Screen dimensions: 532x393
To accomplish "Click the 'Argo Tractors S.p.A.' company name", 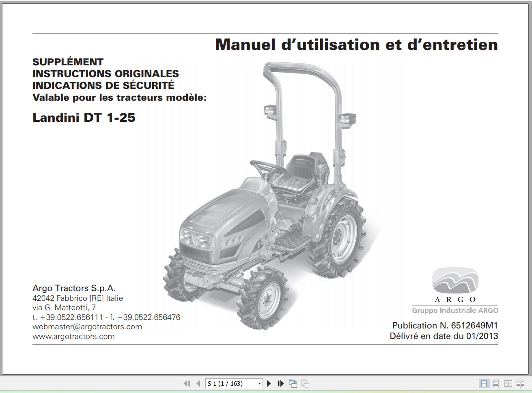I will coord(74,288).
